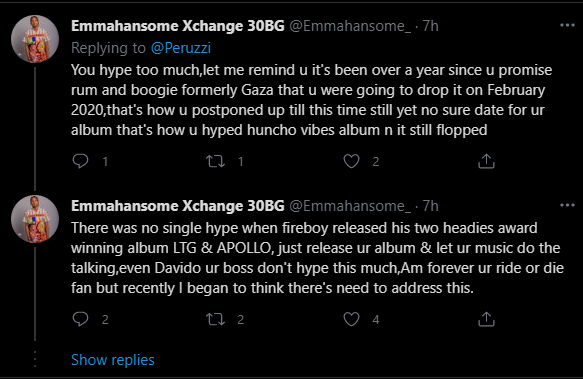Like the first tweet with 2 likes
Image resolution: width=583 pixels, height=379 pixels.
[x=351, y=161]
